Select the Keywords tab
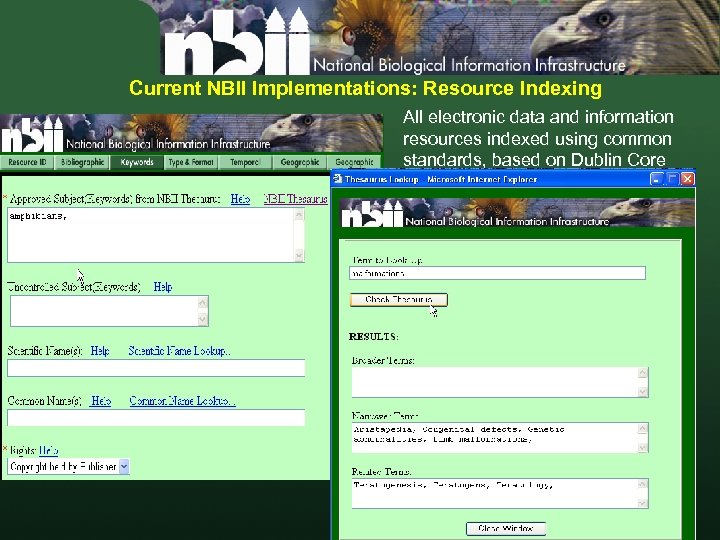Screen dimensions: 720x540 pos(136,162)
